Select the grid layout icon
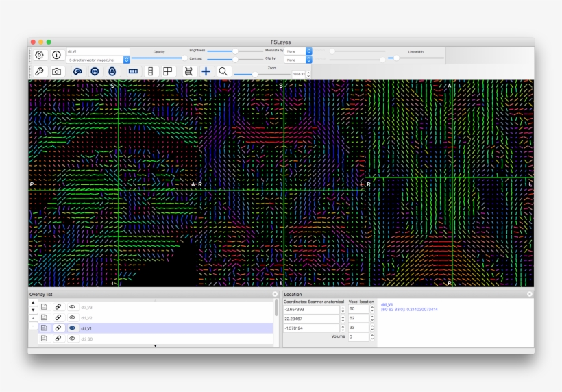Screen dimensions: 562x392 point(167,71)
